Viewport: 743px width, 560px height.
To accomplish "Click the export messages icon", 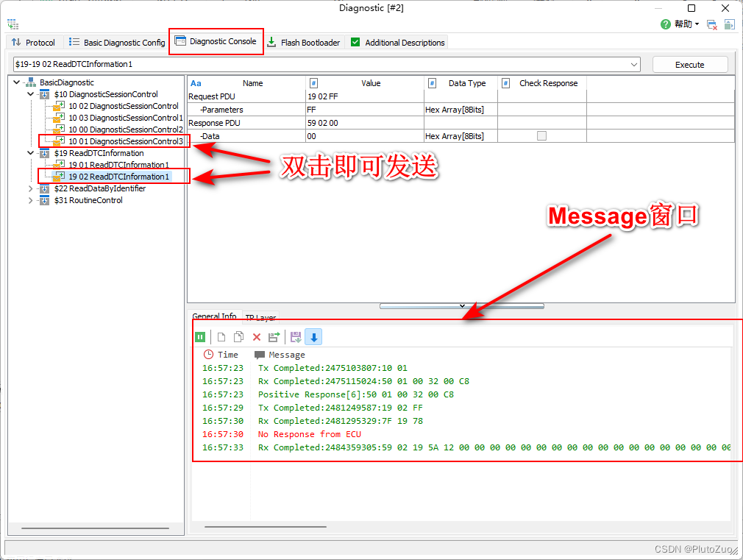I will pyautogui.click(x=274, y=337).
